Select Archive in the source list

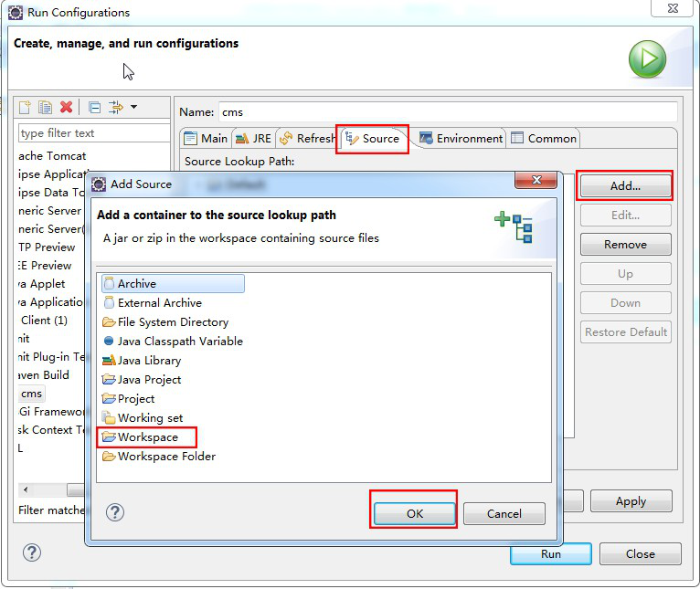136,284
